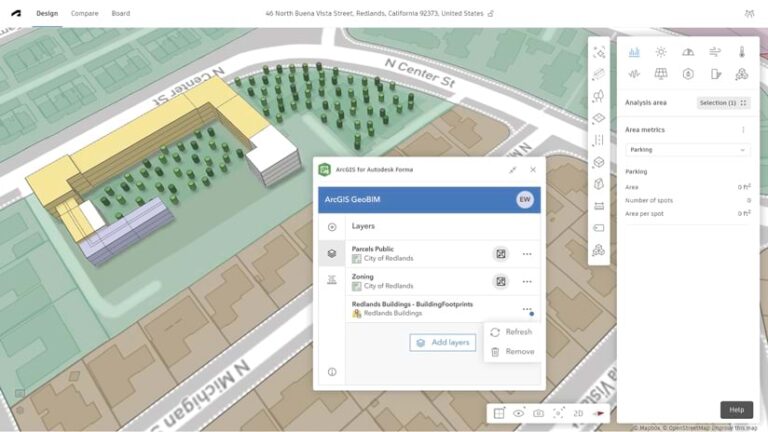
Task: Select the site limit surface tool
Action: [599, 118]
